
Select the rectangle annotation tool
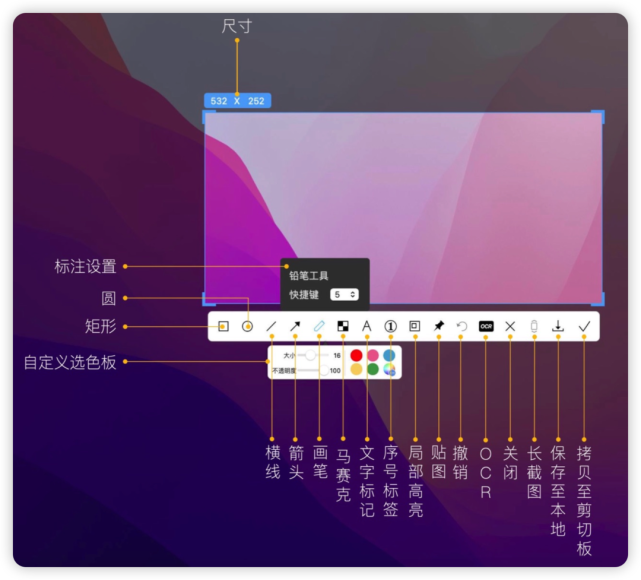pos(223,326)
